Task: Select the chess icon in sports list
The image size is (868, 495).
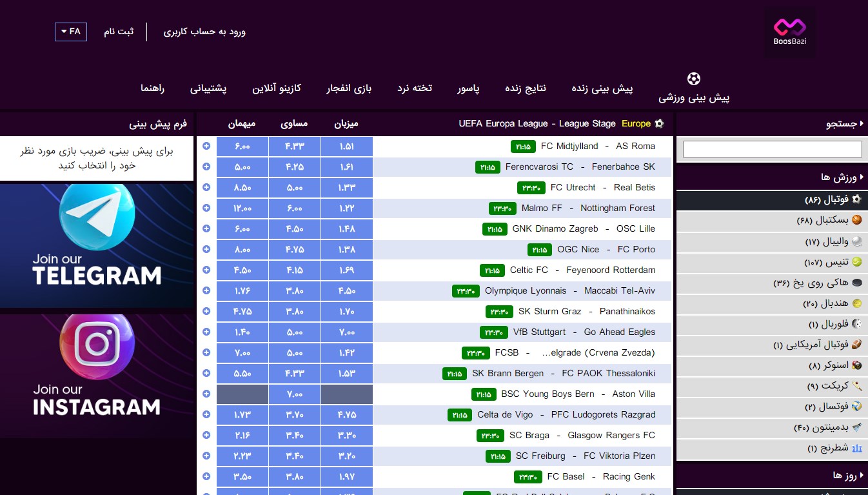Action: click(x=856, y=448)
